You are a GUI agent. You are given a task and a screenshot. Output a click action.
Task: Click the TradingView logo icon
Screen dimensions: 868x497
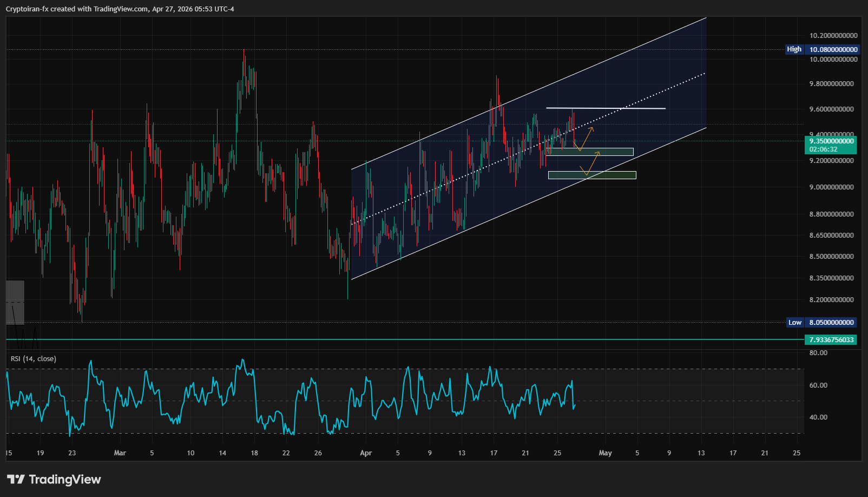coord(16,479)
